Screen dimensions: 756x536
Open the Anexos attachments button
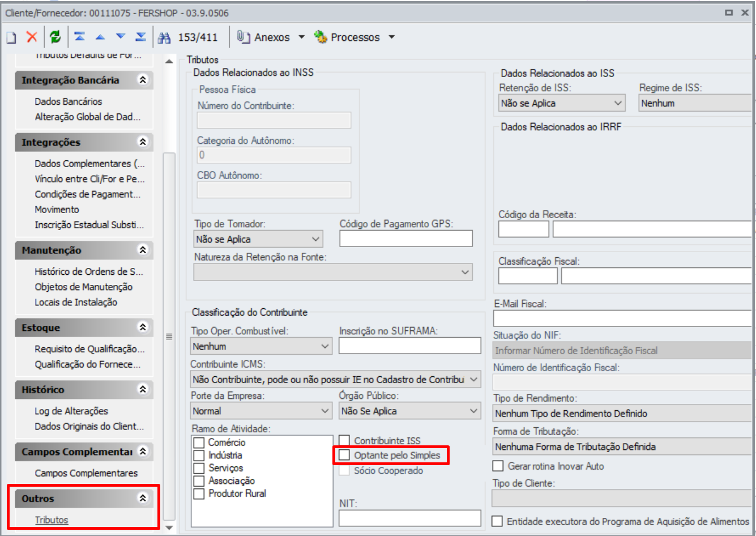pyautogui.click(x=264, y=37)
